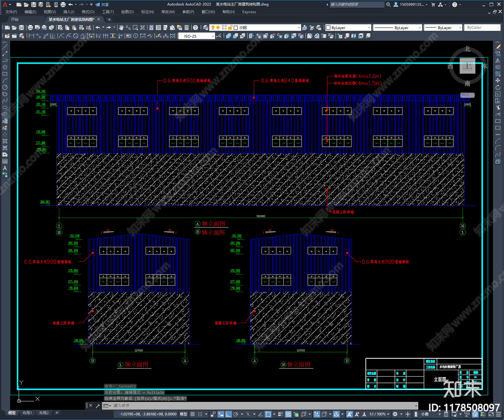504x420 pixels.
Task: Click the Pan hand tool icon
Action: [121, 28]
